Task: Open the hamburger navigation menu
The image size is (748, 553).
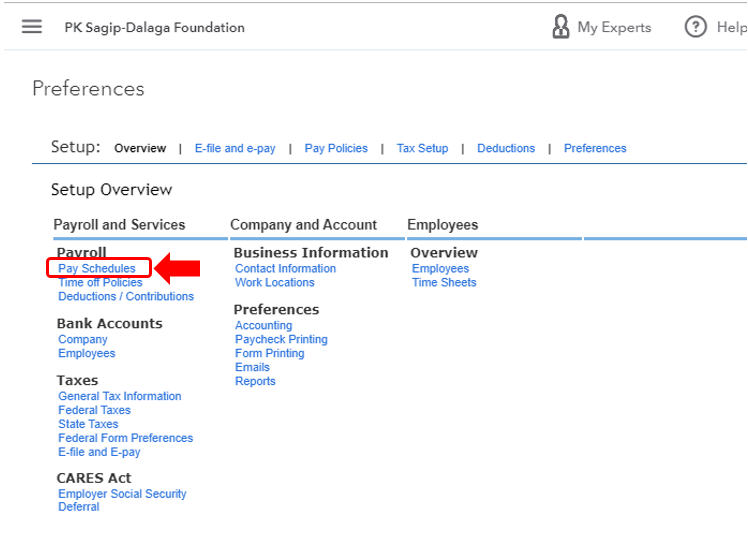Action: pyautogui.click(x=32, y=27)
